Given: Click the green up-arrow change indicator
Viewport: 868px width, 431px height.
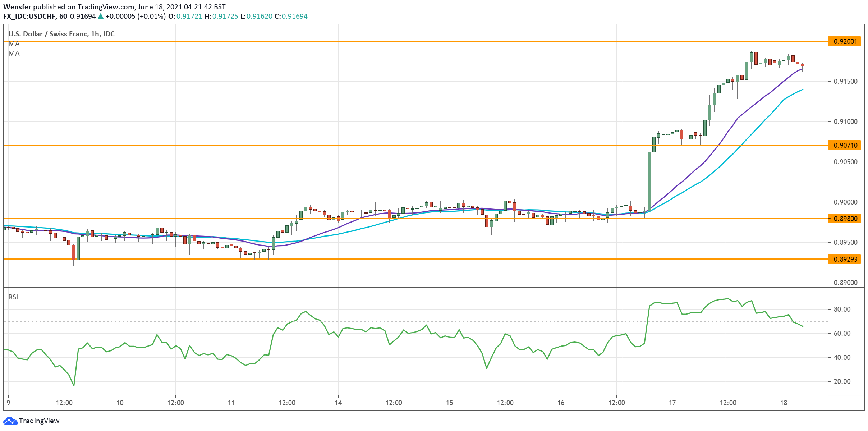Looking at the screenshot, I should pyautogui.click(x=101, y=16).
